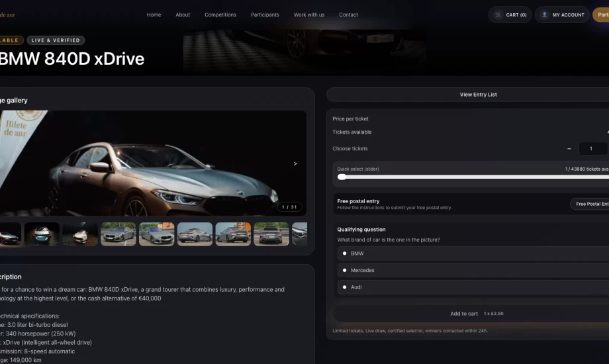The image size is (609, 364).
Task: Click the My Account user icon
Action: (545, 15)
